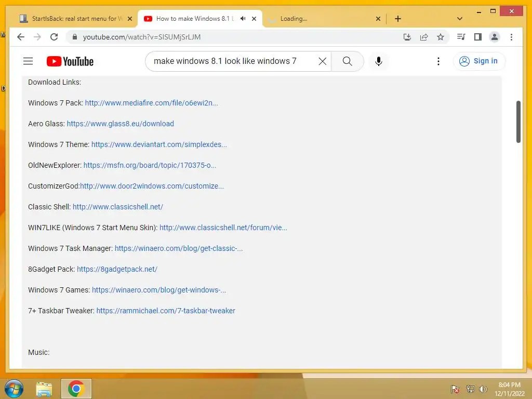This screenshot has width=532, height=399.
Task: Open File Explorer from the taskbar
Action: click(x=44, y=389)
